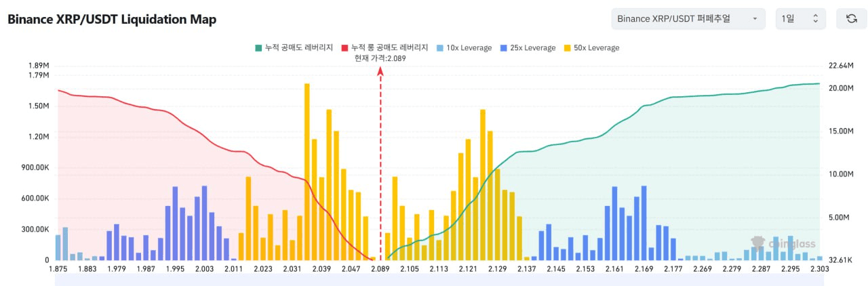Click the 2.089 x-axis tick label

[380, 269]
